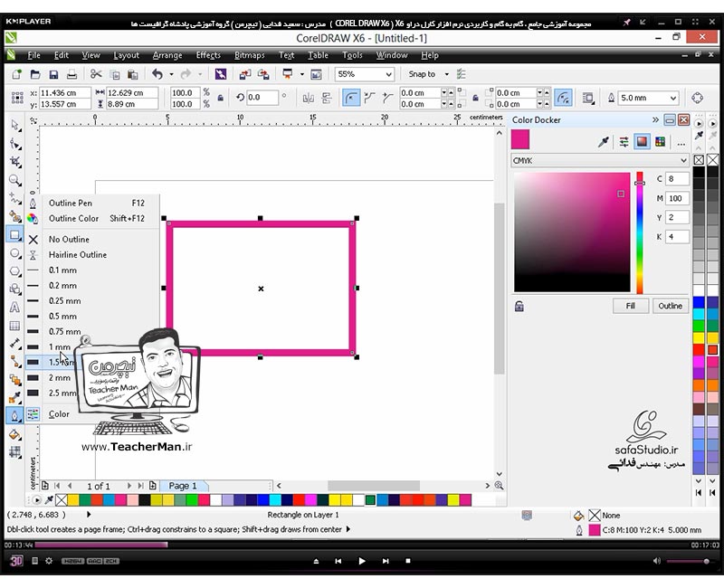Click the KMPlayer volume slider
This screenshot has height=588, width=724.
pyautogui.click(x=688, y=561)
